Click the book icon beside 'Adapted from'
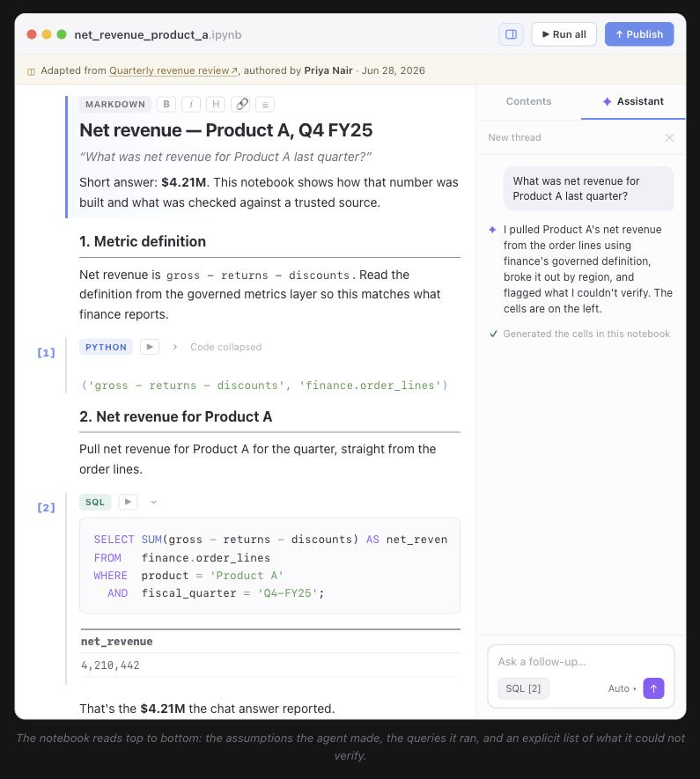 point(32,71)
